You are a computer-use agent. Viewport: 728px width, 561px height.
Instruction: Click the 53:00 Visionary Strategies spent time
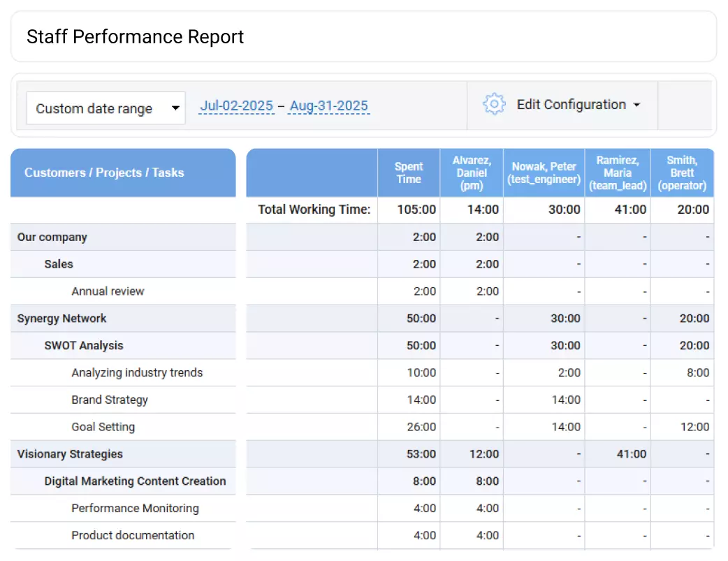coord(421,454)
